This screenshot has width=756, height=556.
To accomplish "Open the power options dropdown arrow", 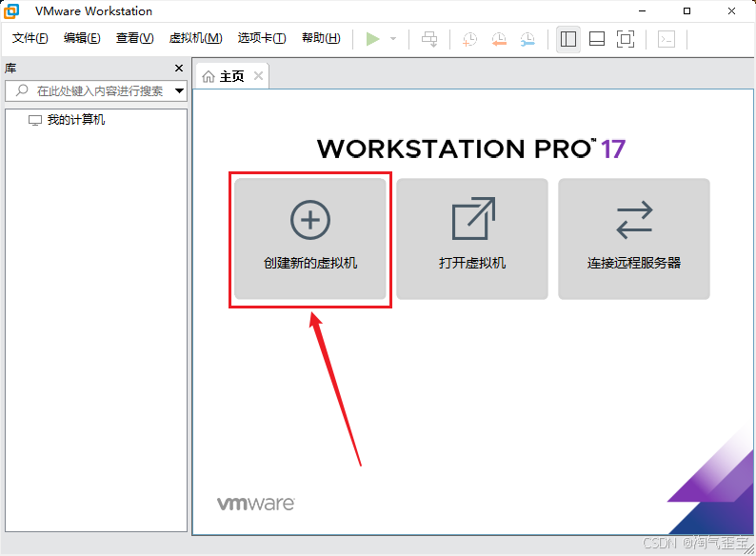I will click(x=393, y=39).
